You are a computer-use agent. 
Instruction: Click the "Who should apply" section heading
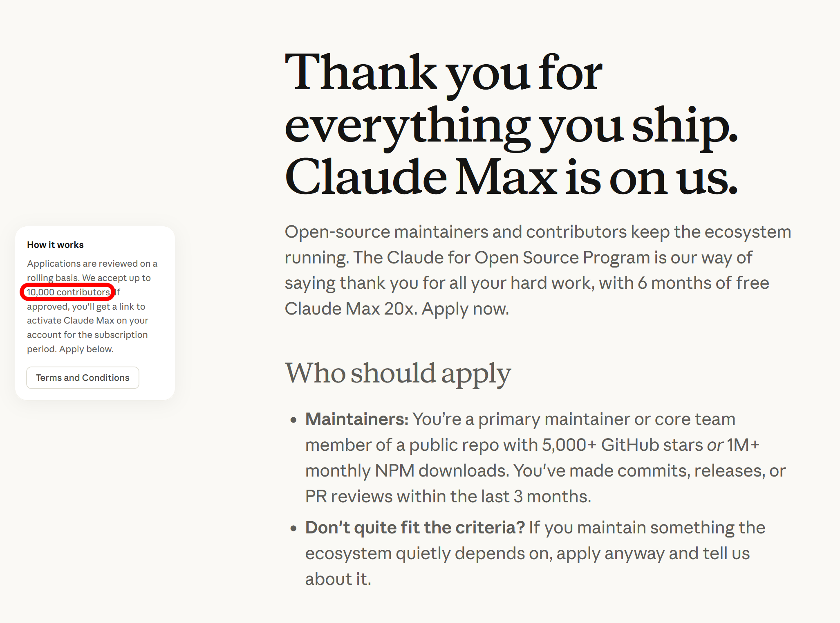(x=398, y=373)
